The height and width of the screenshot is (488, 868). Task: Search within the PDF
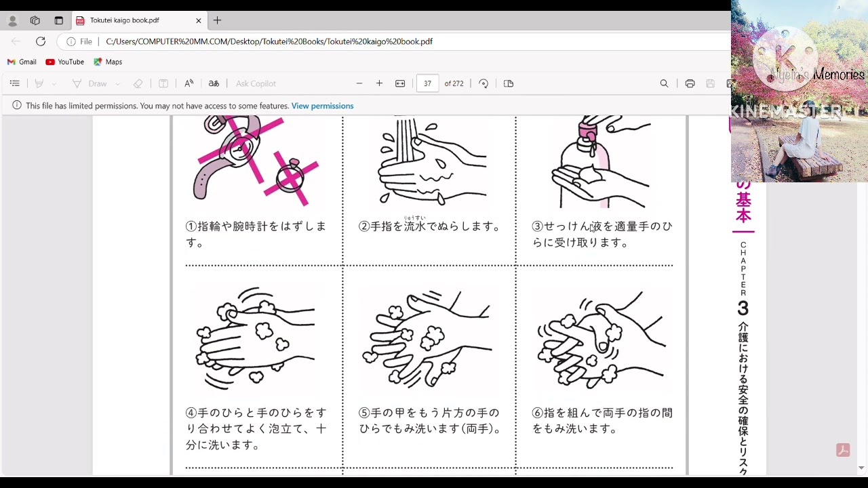(665, 83)
